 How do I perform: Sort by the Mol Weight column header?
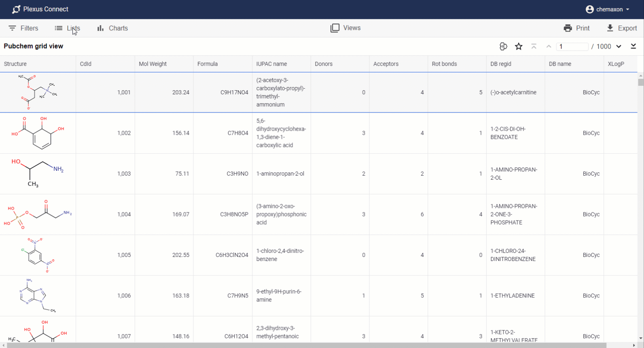coord(153,64)
